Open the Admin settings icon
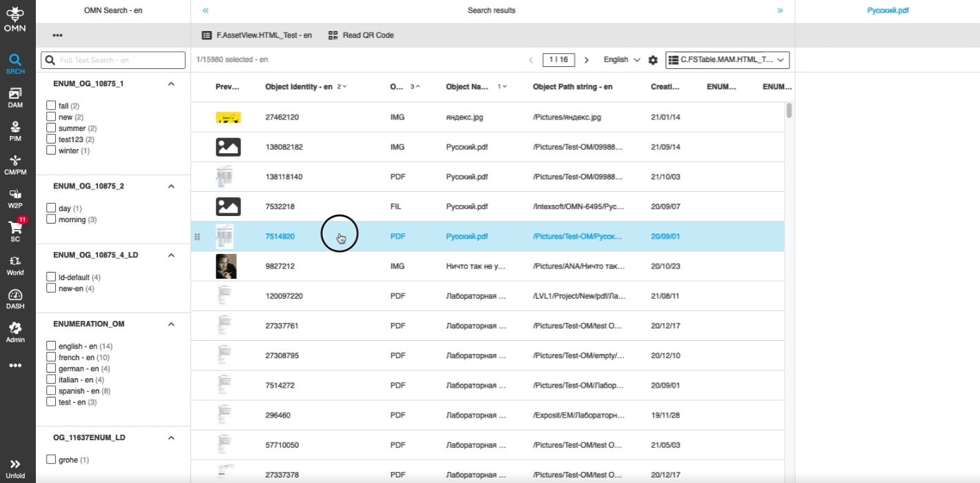 tap(15, 332)
